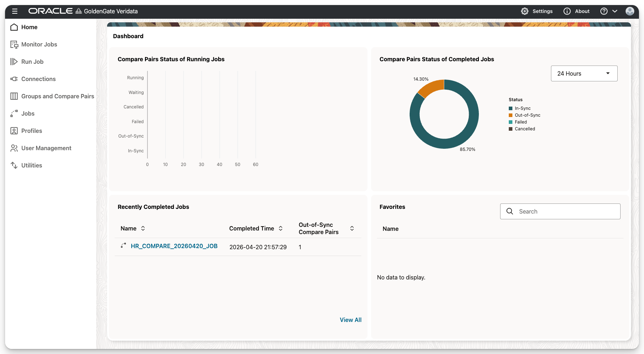
Task: Click the Groups and Compare Pairs icon
Action: [14, 97]
